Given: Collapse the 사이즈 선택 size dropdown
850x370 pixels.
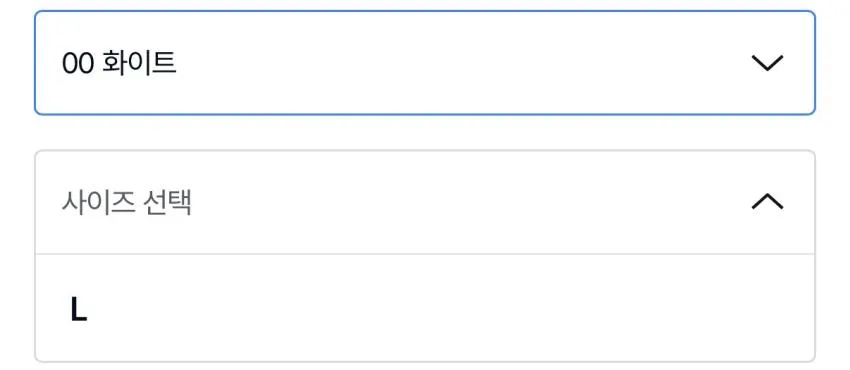Looking at the screenshot, I should 425,202.
